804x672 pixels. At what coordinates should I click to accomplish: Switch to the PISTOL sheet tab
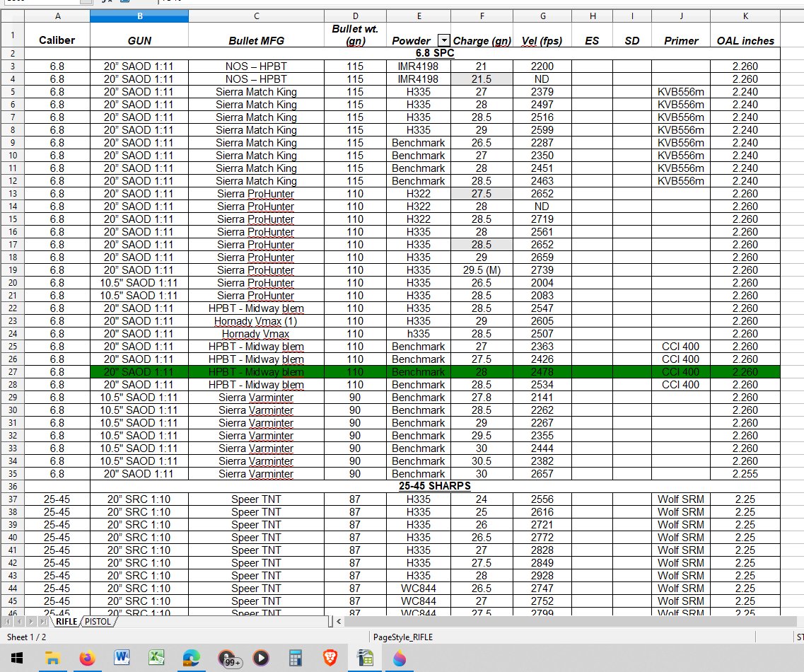point(98,622)
